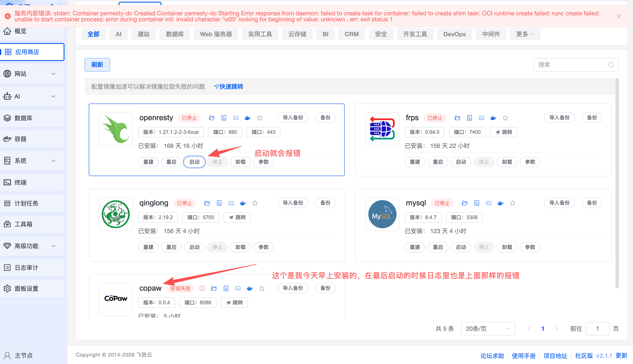This screenshot has height=364, width=633.
Task: Switch to the DevOps category tab
Action: [x=454, y=34]
